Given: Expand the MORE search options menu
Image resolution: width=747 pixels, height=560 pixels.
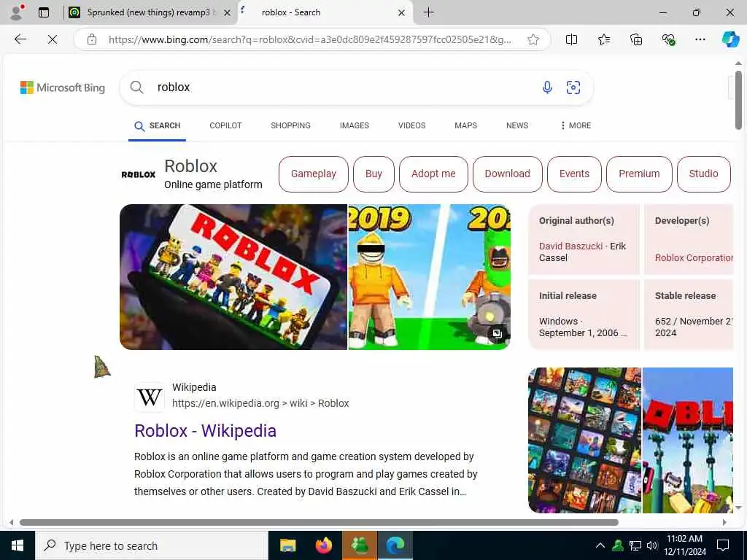Looking at the screenshot, I should [x=576, y=125].
